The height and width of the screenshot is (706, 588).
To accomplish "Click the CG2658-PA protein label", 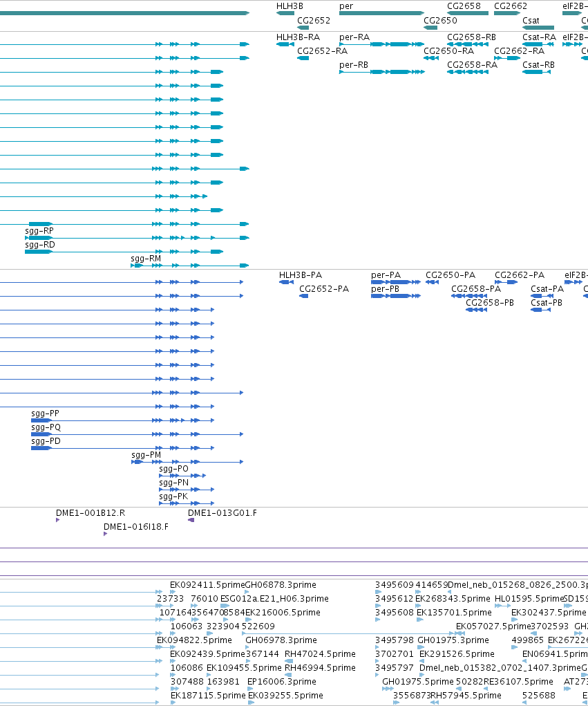I will click(x=476, y=288).
